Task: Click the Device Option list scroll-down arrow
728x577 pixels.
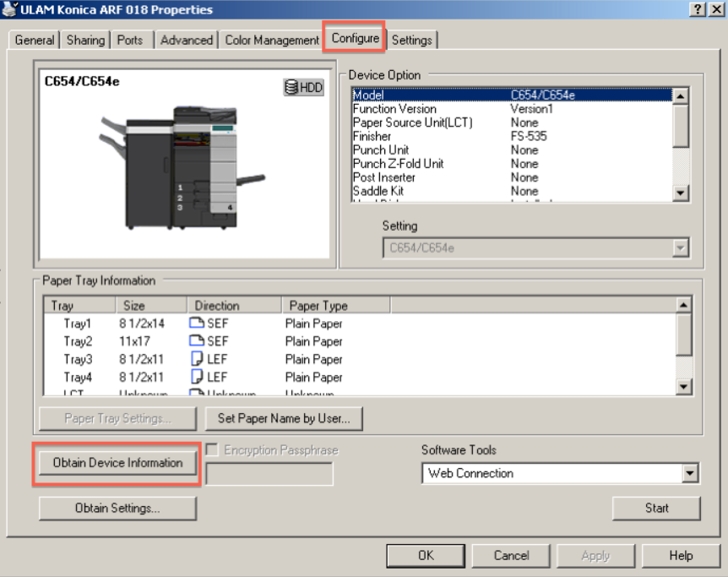Action: 680,193
